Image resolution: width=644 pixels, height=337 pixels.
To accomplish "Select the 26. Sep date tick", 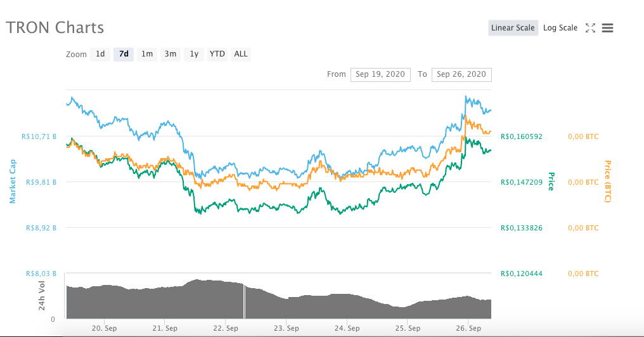I will click(x=468, y=328).
